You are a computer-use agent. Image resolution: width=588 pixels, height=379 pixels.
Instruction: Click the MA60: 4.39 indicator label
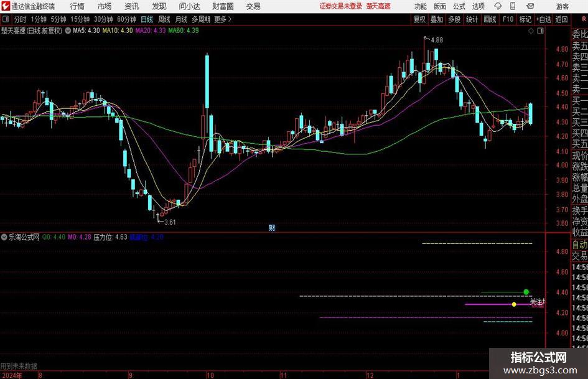coord(184,30)
